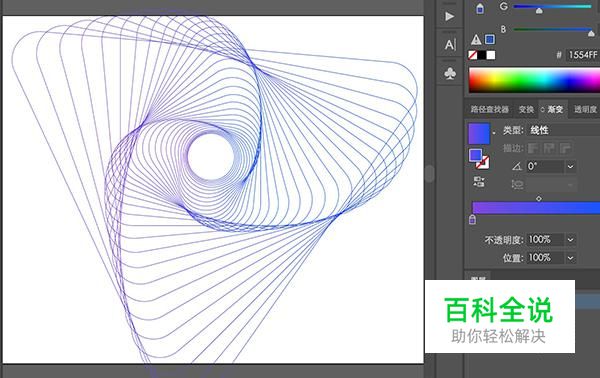Open the Actions panel play icon
The height and width of the screenshot is (378, 600).
(x=450, y=16)
